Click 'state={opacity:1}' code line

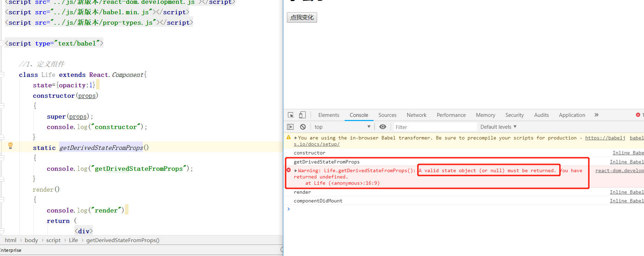coord(64,85)
